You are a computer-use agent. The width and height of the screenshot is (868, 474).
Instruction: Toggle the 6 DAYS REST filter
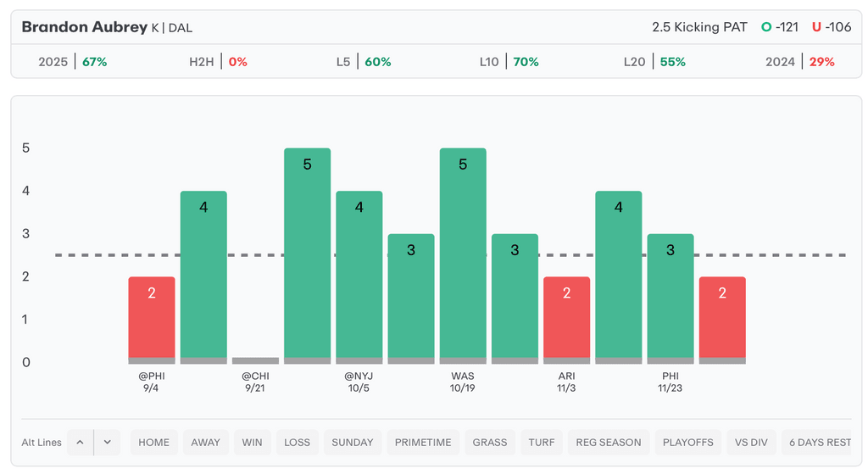(819, 442)
